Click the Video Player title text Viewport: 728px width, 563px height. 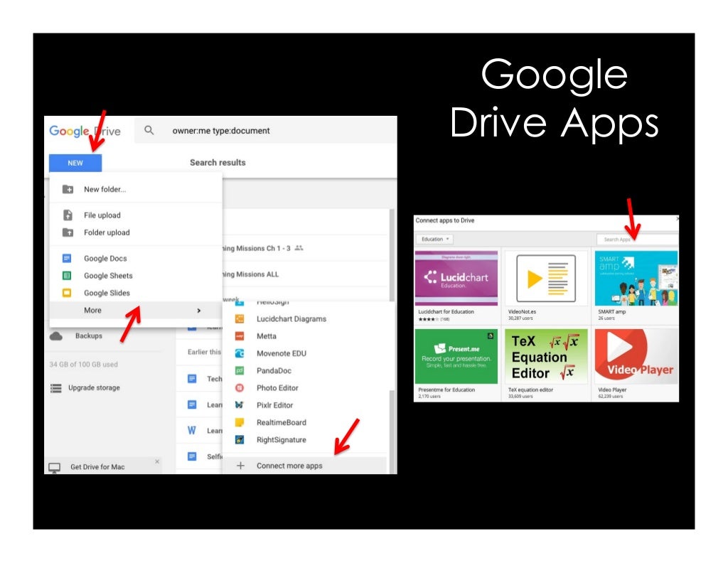click(x=612, y=390)
